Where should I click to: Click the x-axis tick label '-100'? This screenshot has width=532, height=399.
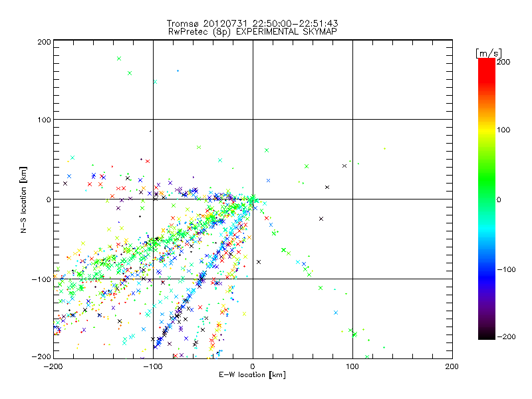153,366
